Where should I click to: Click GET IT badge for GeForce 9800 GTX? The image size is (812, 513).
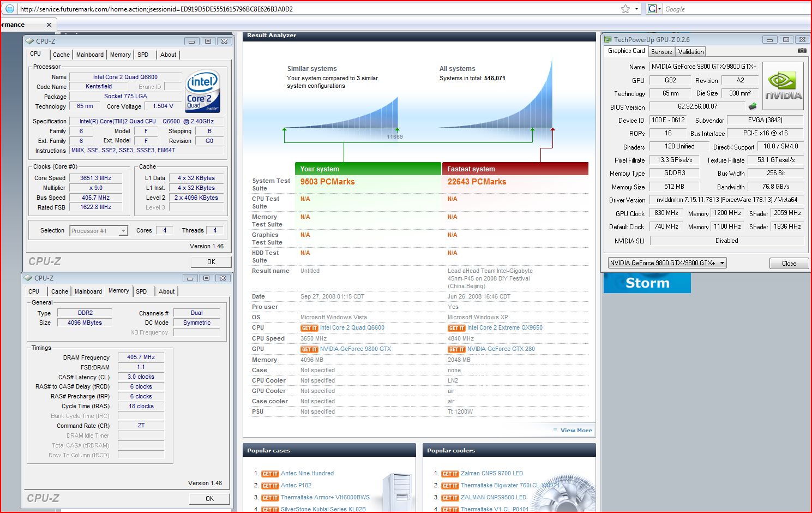309,349
